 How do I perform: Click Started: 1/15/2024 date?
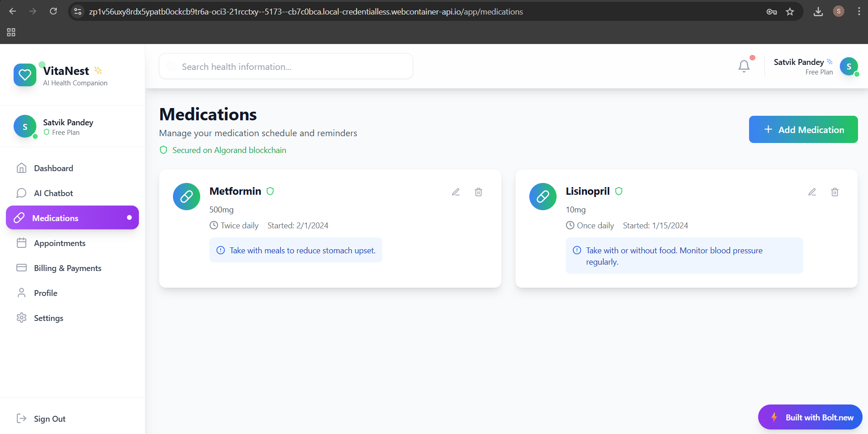pos(656,226)
